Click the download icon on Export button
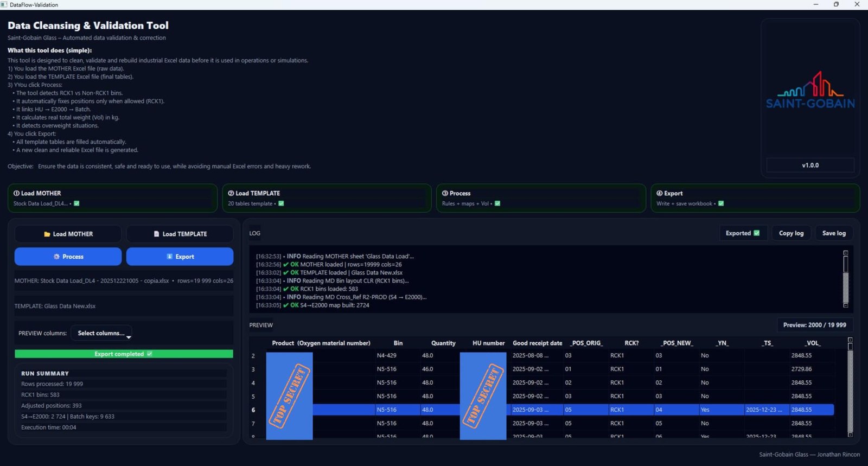Viewport: 868px width, 466px height. [x=169, y=257]
